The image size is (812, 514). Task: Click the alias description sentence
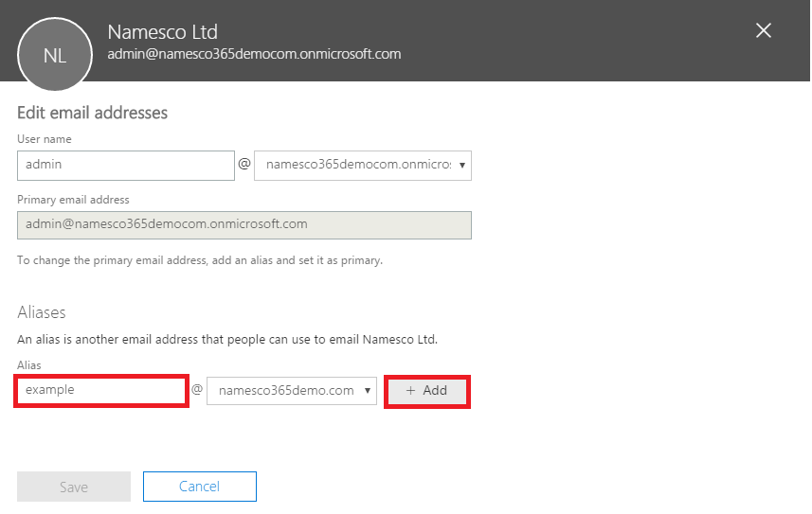point(227,339)
